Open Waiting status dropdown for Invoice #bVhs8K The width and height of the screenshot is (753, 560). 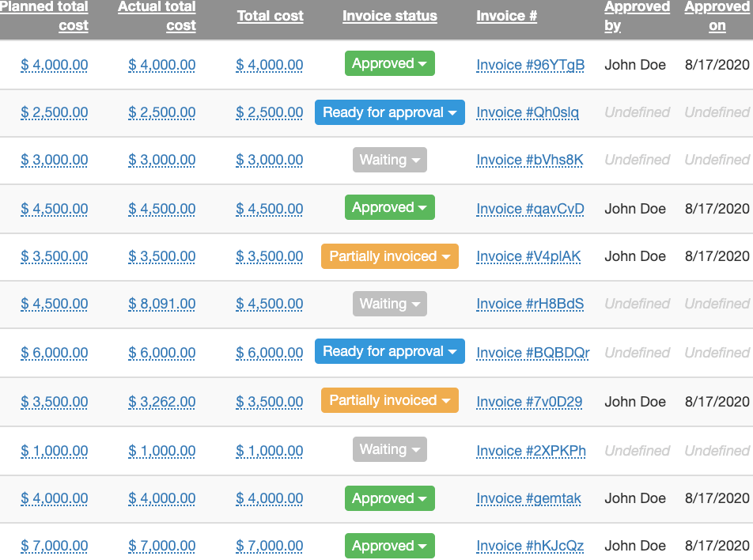tap(389, 160)
